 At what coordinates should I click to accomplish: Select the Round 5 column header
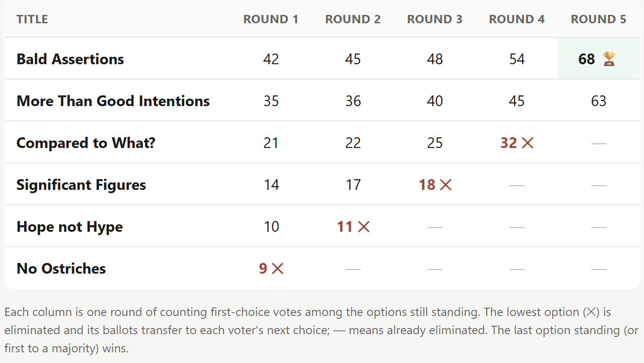coord(598,20)
